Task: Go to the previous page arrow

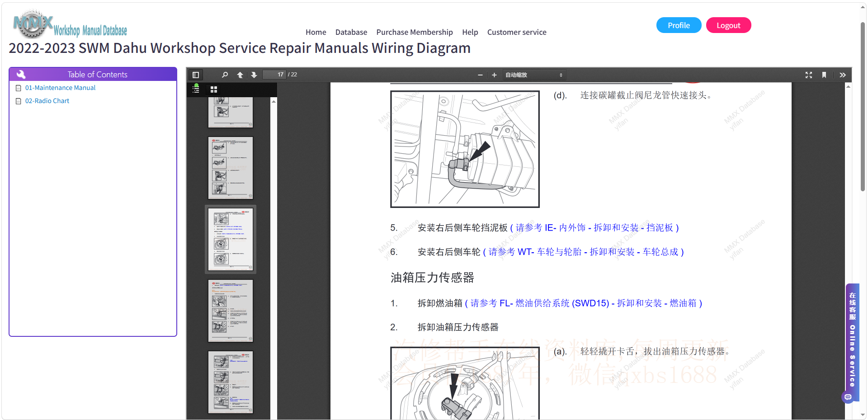Action: coord(240,75)
